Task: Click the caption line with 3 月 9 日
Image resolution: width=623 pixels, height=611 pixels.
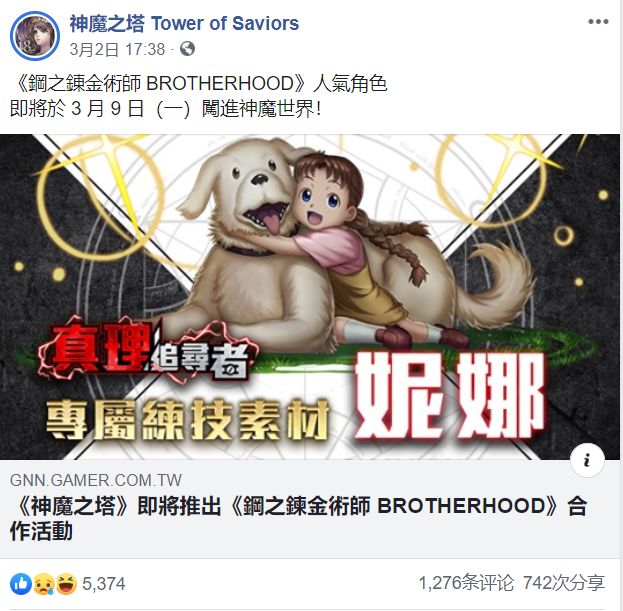Action: tap(166, 108)
